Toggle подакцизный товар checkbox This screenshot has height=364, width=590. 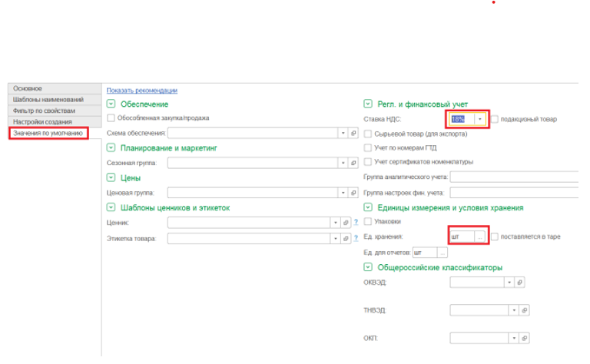495,119
